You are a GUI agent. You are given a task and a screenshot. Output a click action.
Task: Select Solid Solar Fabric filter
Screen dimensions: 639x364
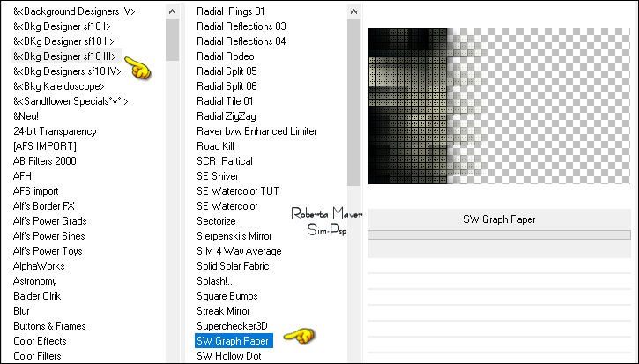[235, 265]
